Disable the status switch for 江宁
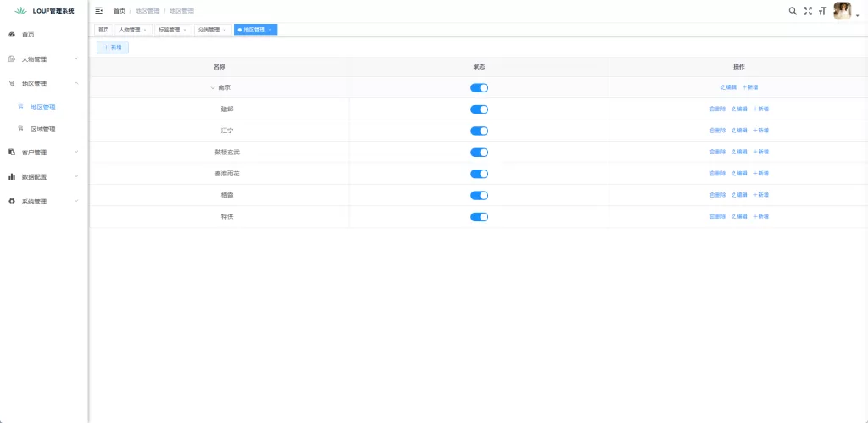The width and height of the screenshot is (868, 423). point(479,131)
